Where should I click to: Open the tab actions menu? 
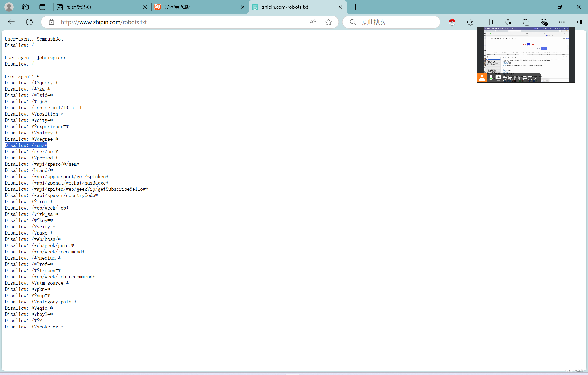point(42,7)
